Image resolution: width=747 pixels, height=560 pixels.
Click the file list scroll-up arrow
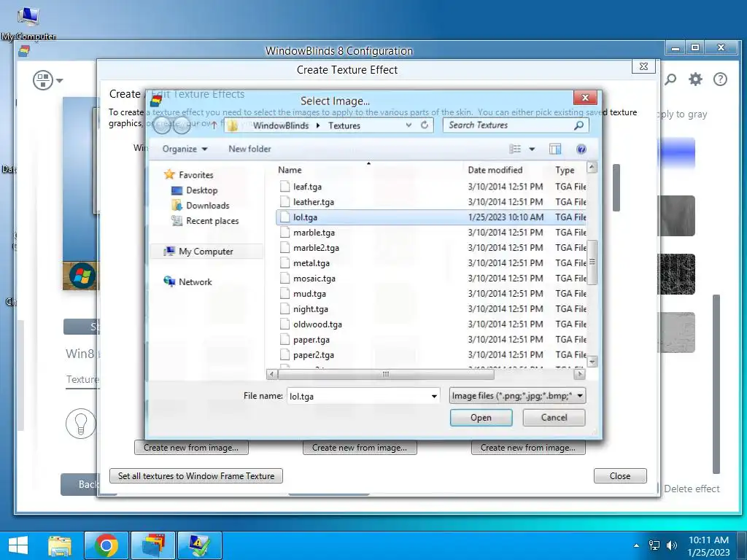(x=592, y=167)
